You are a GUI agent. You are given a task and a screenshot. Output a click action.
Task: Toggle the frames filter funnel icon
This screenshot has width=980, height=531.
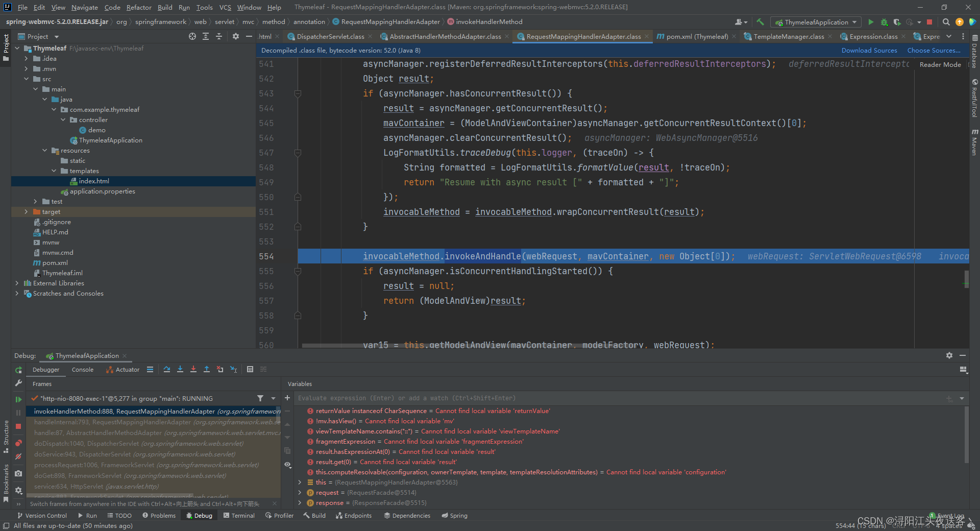pos(260,398)
